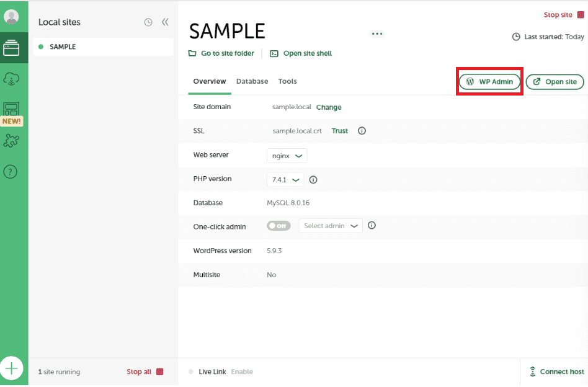Click the terminal icon beside Open site shell
The width and height of the screenshot is (588, 387).
click(x=274, y=53)
